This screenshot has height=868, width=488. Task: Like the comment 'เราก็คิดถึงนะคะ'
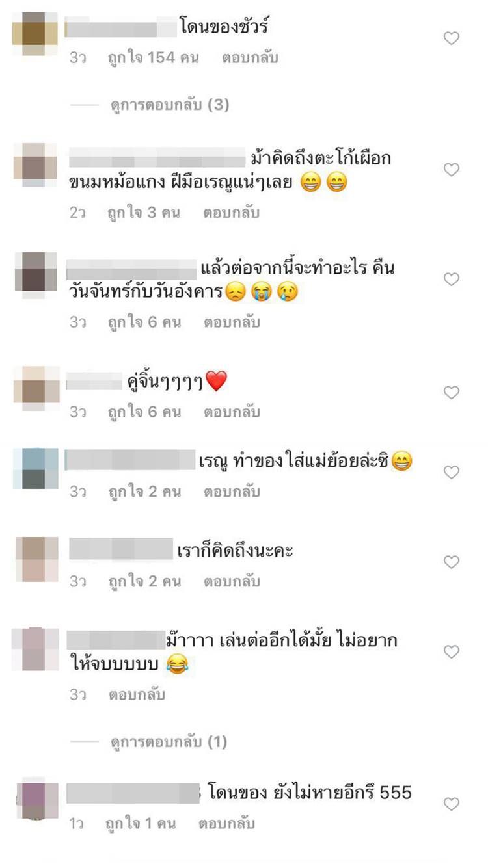pos(452,562)
